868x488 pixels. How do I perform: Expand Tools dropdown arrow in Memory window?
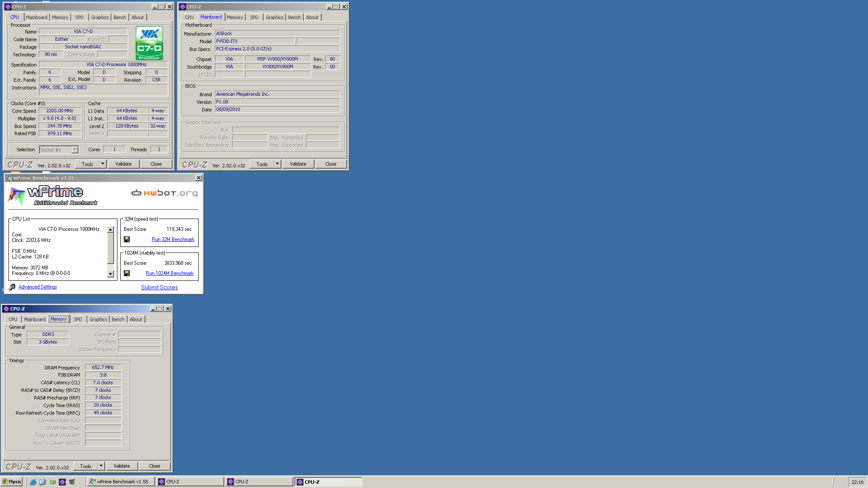pyautogui.click(x=101, y=466)
